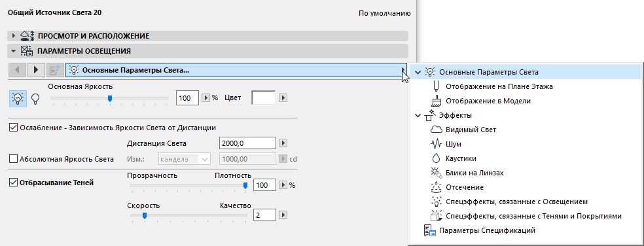Select the Эффекты group entry
Image resolution: width=644 pixels, height=246 pixels.
point(455,115)
